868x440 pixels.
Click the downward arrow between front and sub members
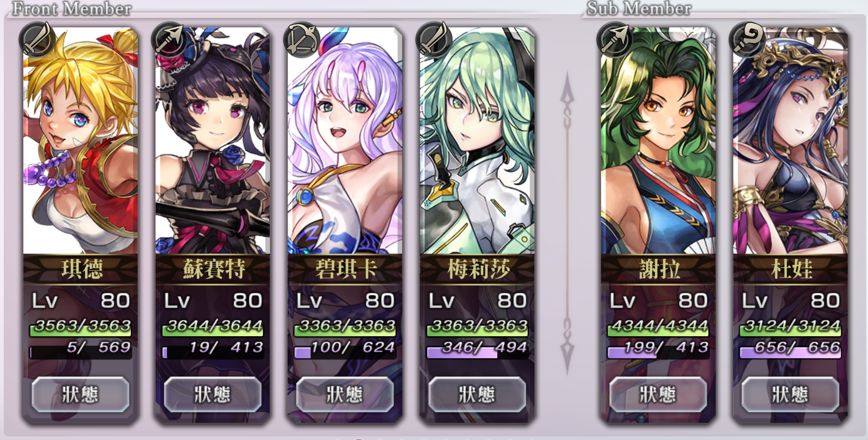click(x=567, y=344)
